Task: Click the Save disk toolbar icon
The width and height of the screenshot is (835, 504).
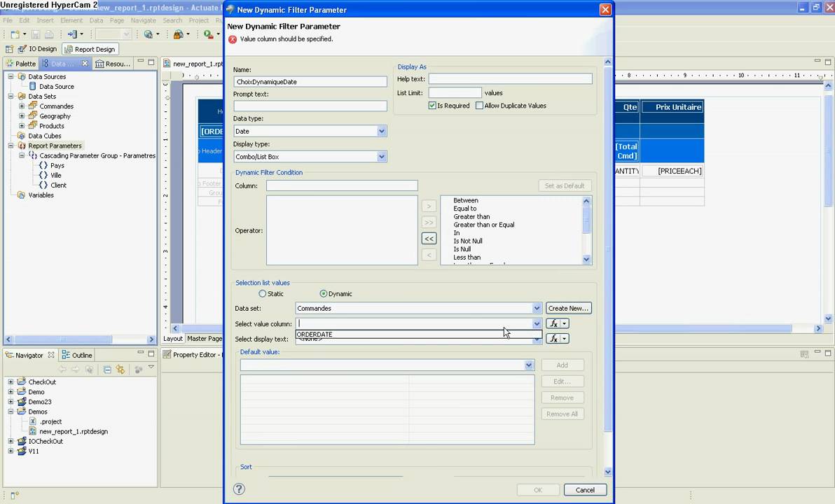Action: pyautogui.click(x=36, y=34)
